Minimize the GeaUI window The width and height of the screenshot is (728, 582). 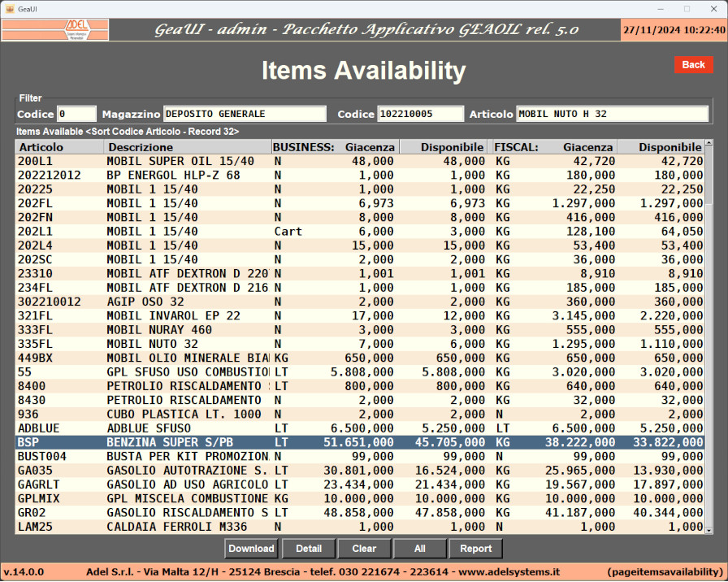click(661, 9)
